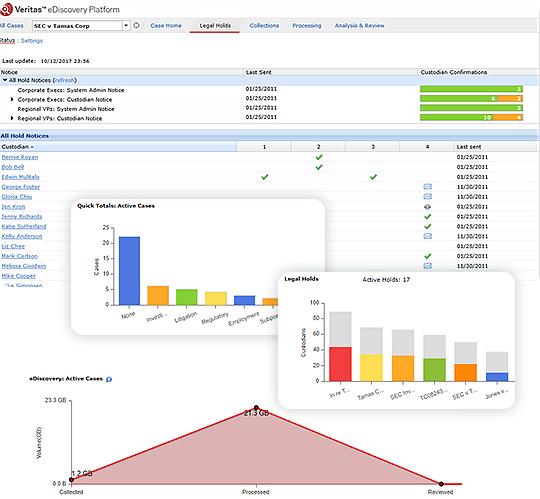Open custodian Gloria Chiu
Screen dimensions: 540x499
click(17, 197)
